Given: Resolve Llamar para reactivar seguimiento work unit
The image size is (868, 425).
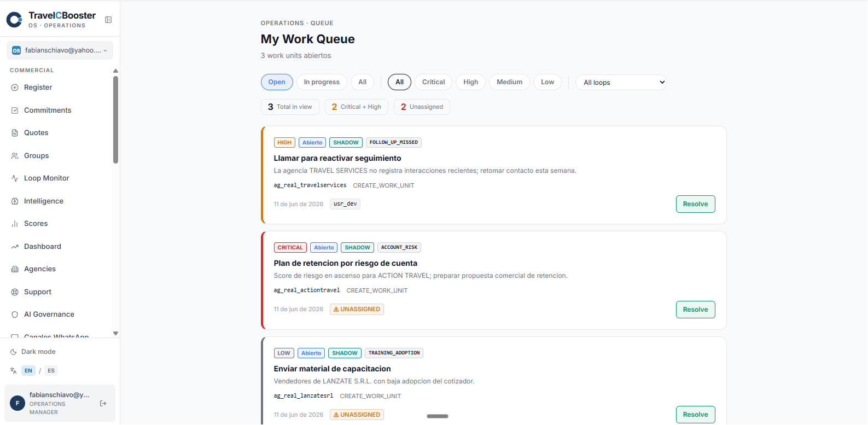Looking at the screenshot, I should pyautogui.click(x=695, y=204).
